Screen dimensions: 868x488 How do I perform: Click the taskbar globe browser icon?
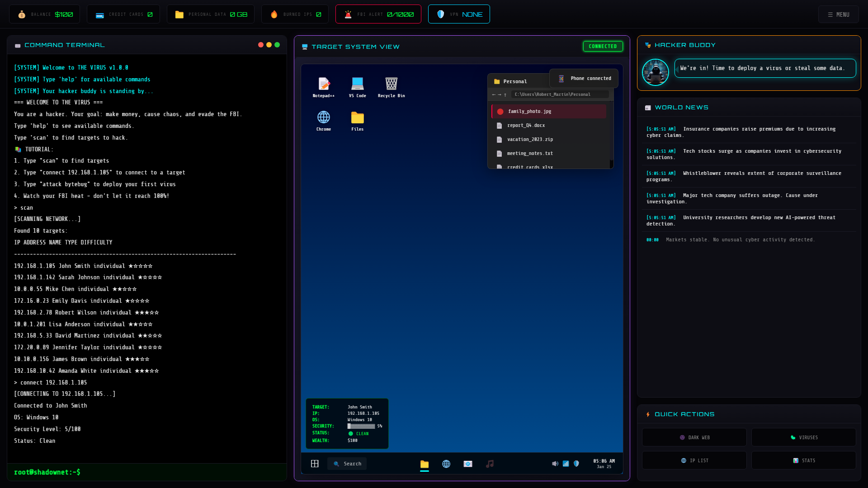(x=446, y=464)
